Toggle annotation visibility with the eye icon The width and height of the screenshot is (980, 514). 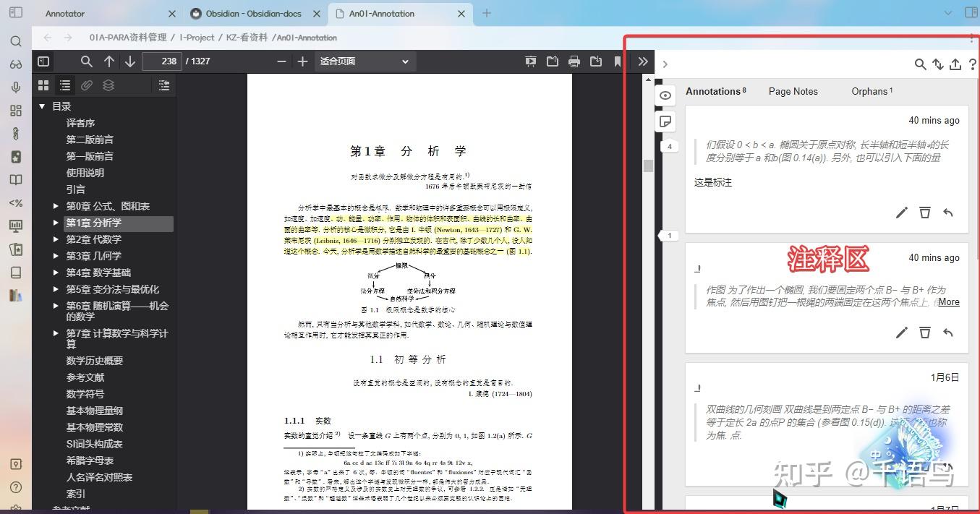coord(665,95)
